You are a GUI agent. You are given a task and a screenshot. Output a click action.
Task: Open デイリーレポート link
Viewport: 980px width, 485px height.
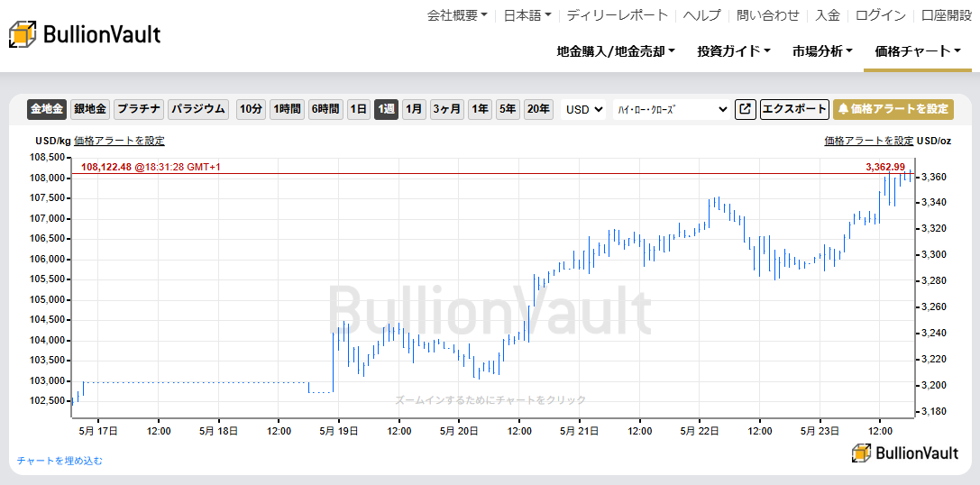[618, 15]
